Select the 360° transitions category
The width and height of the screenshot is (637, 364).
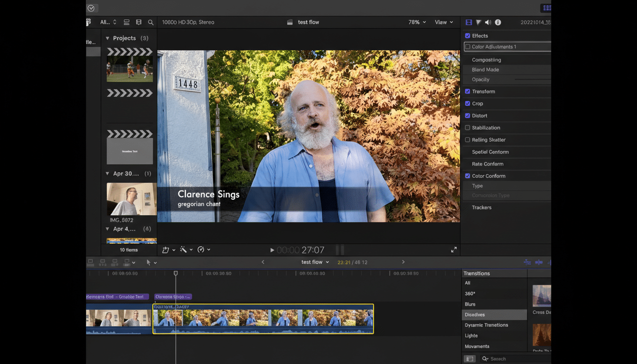(470, 293)
